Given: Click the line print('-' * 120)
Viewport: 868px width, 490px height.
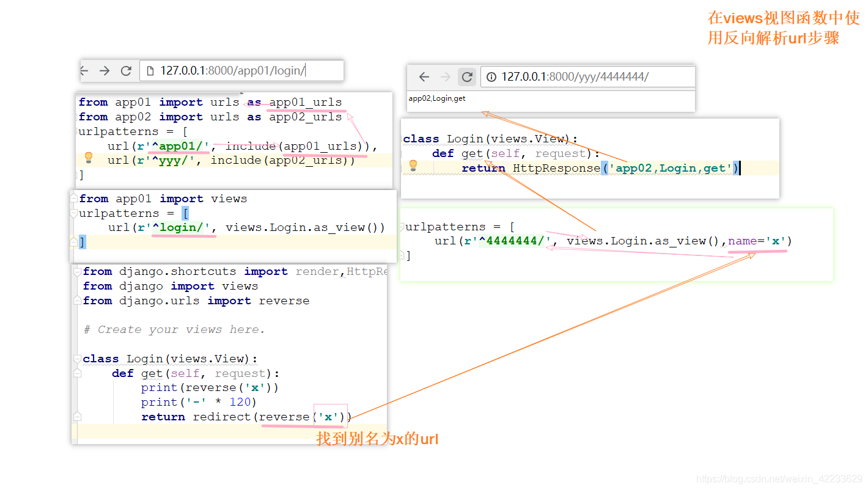Looking at the screenshot, I should [199, 402].
